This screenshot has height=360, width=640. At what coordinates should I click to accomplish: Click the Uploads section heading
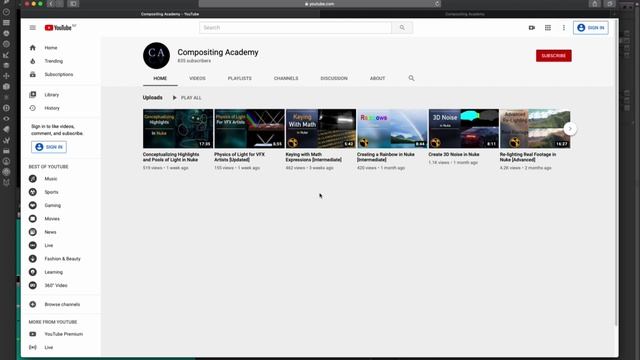click(x=153, y=98)
